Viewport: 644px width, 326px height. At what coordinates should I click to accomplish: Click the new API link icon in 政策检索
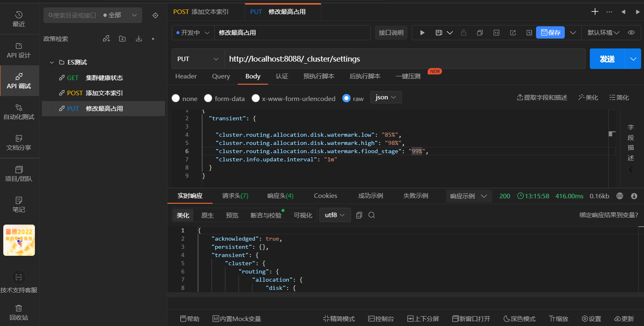pos(106,39)
